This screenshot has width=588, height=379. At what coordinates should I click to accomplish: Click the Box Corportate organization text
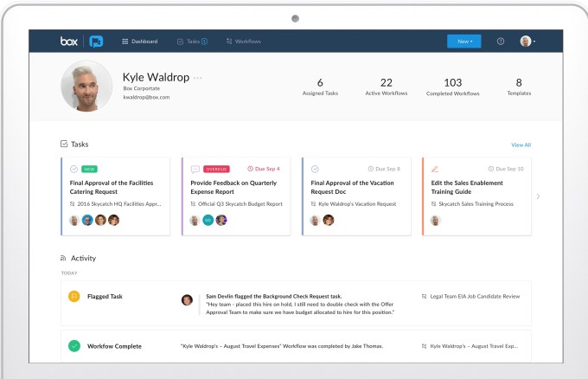[141, 88]
